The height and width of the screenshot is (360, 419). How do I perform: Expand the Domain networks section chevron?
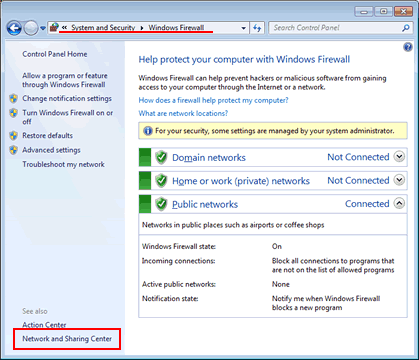coord(399,156)
